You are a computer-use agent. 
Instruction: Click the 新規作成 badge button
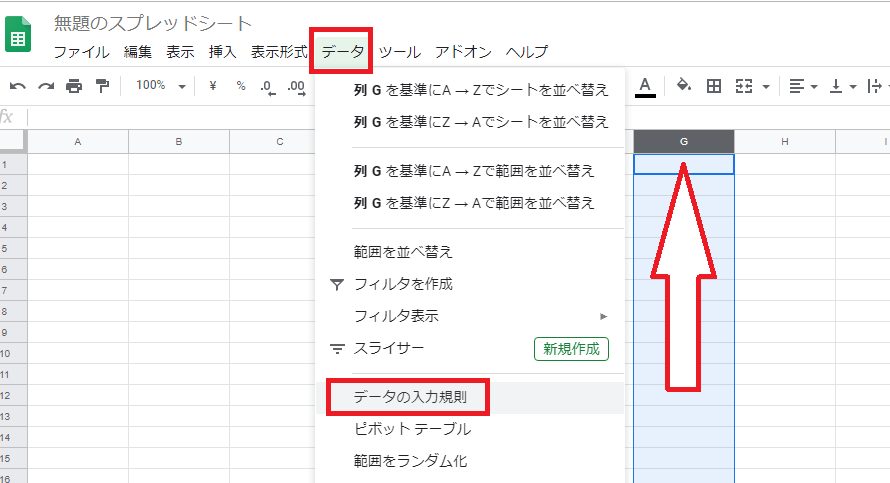coord(571,349)
